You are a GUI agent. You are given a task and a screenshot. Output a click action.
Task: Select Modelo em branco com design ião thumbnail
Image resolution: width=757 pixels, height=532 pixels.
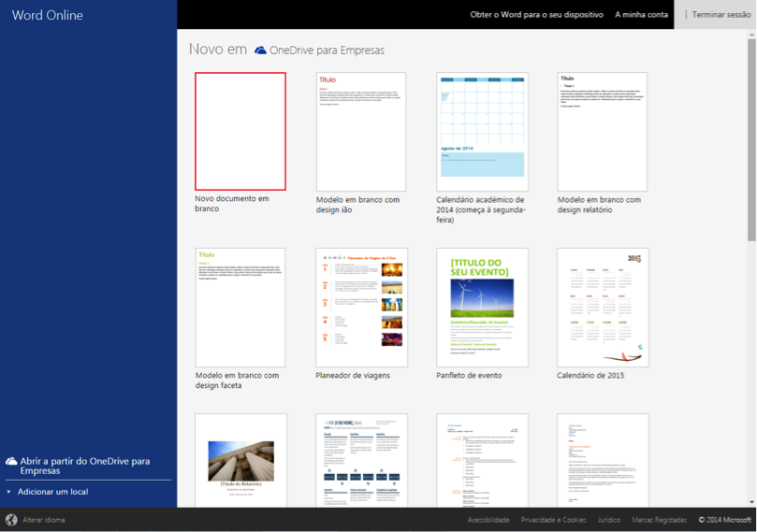tap(361, 132)
